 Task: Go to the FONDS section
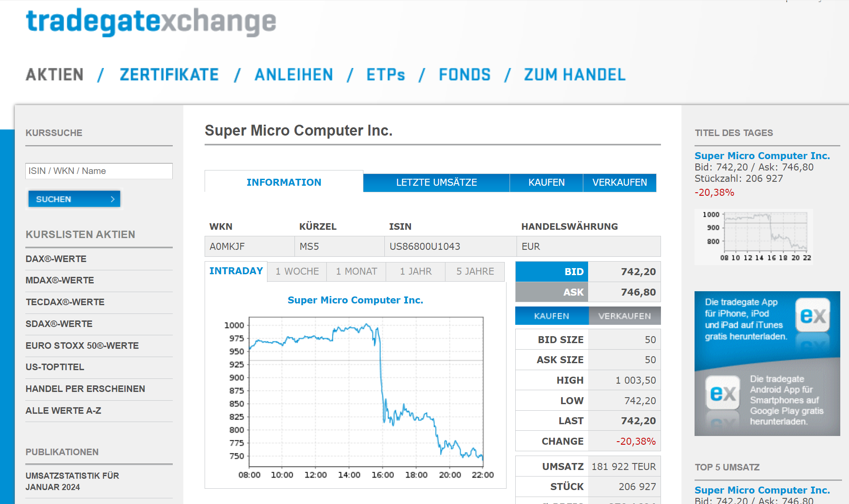(465, 75)
